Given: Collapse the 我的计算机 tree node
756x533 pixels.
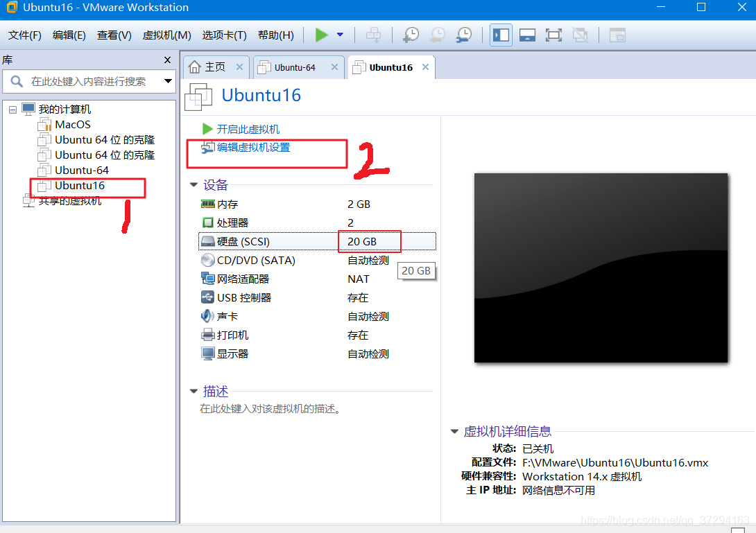Looking at the screenshot, I should 12,110.
